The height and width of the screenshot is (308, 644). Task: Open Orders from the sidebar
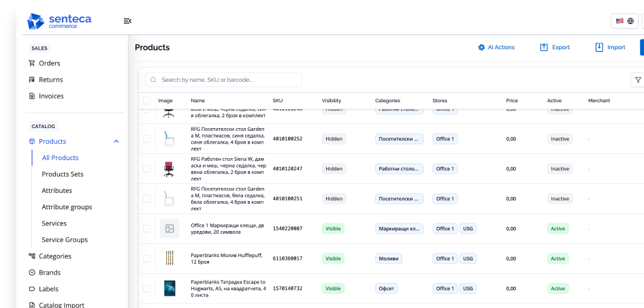tap(49, 63)
